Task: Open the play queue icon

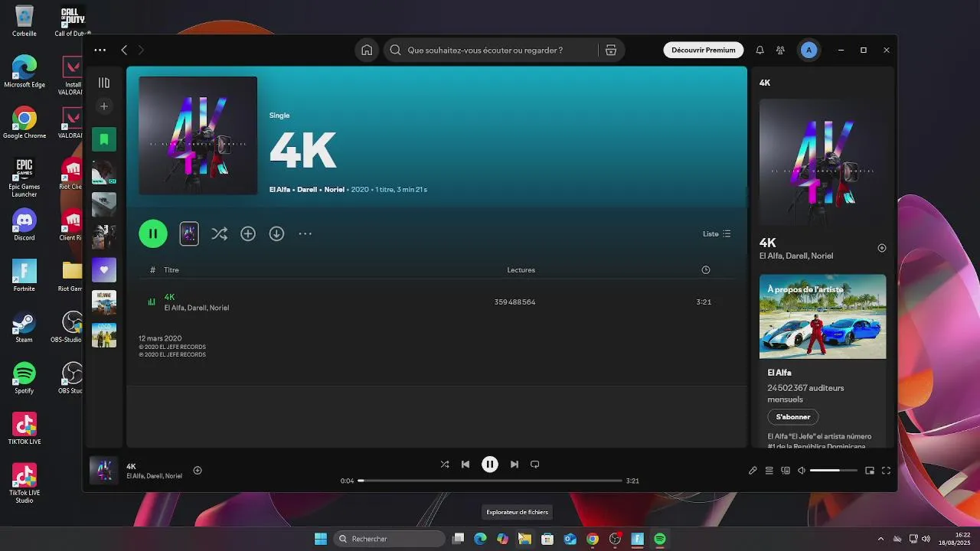Action: [x=769, y=471]
